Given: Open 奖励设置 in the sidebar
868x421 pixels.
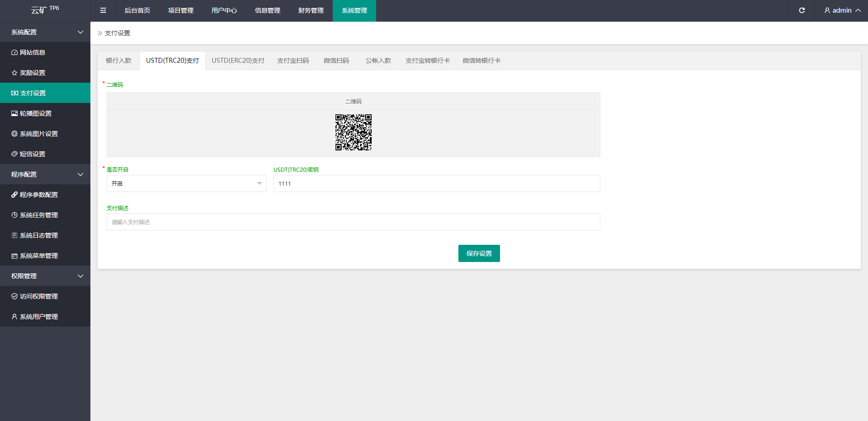Looking at the screenshot, I should [x=45, y=73].
